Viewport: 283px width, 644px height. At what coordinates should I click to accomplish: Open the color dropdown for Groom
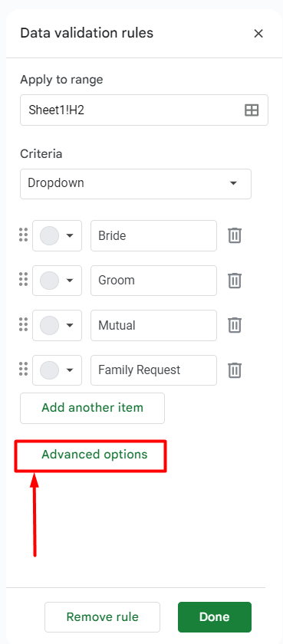tap(57, 281)
